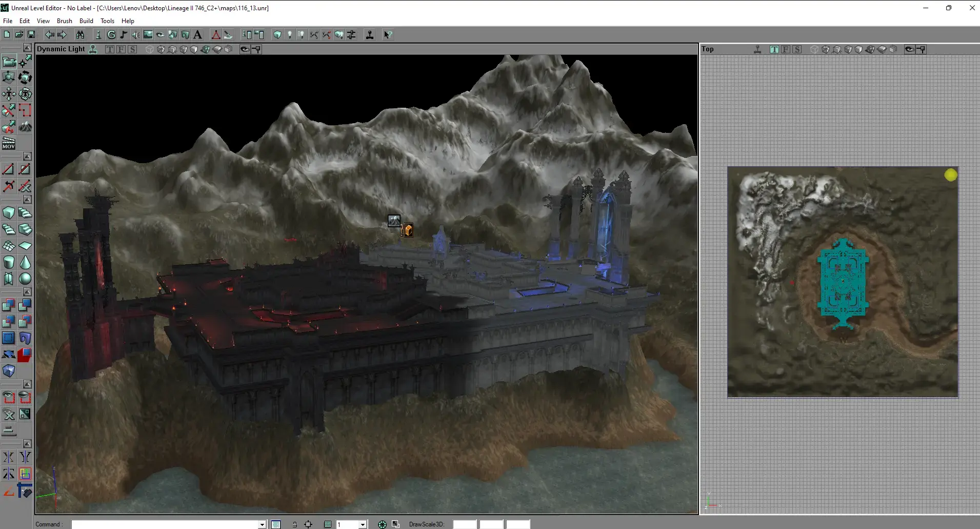The width and height of the screenshot is (980, 529).
Task: Build a Cylinder brush
Action: (x=9, y=262)
